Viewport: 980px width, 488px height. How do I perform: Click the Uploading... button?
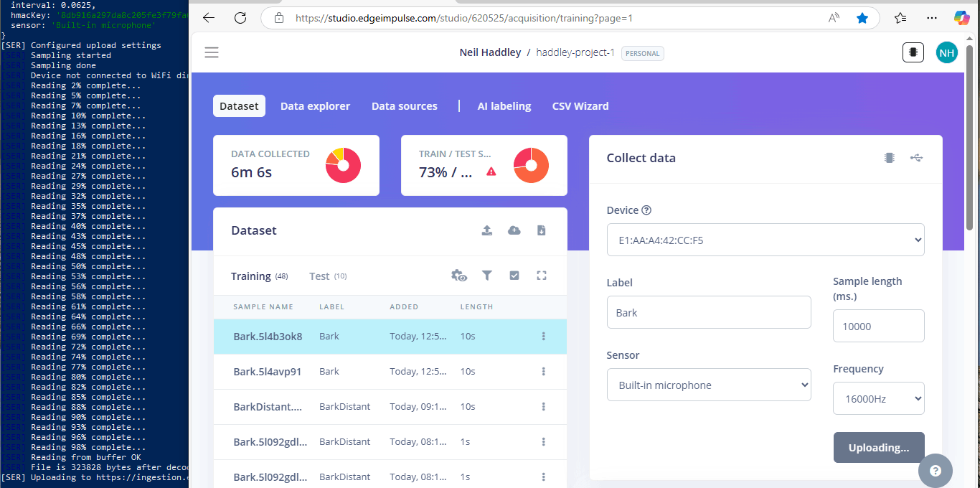879,447
